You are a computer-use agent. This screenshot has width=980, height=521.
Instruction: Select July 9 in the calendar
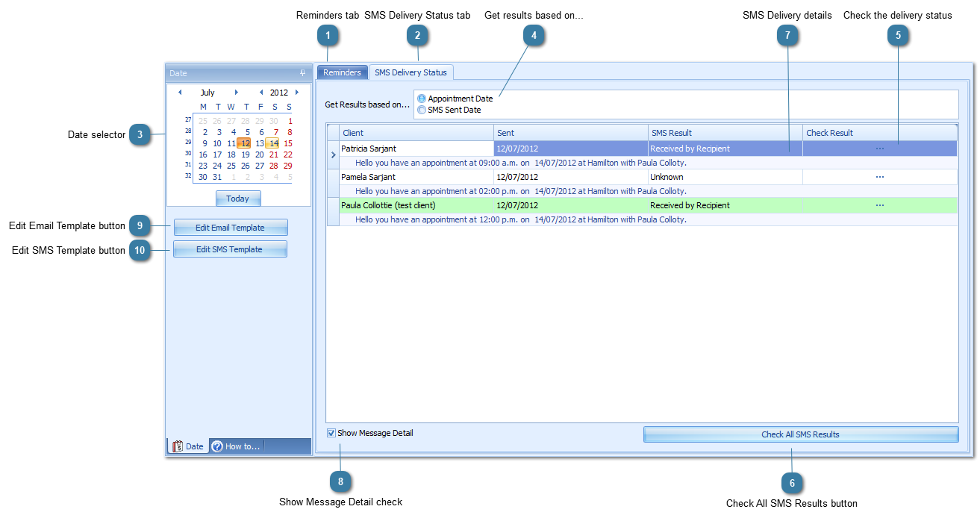(x=204, y=143)
